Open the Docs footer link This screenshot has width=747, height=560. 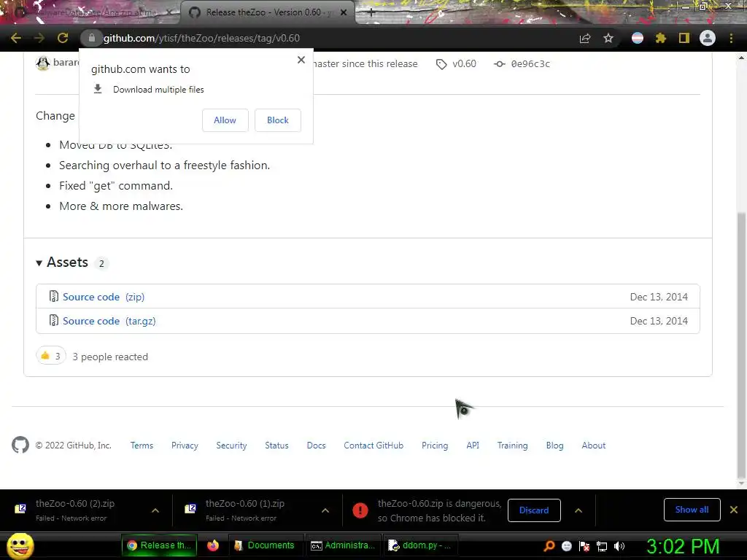coord(317,446)
